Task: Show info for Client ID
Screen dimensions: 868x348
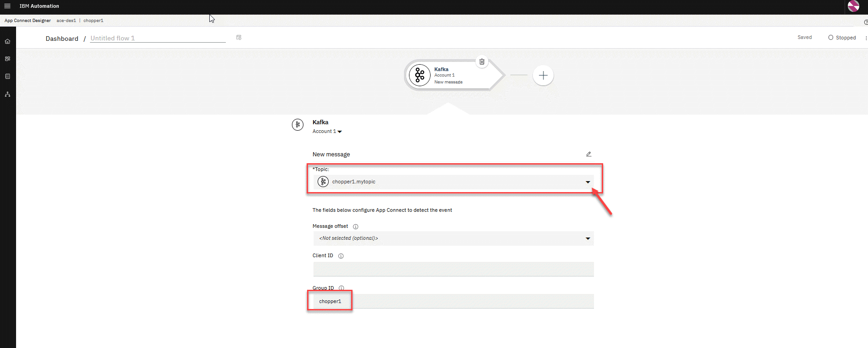Action: [x=341, y=256]
